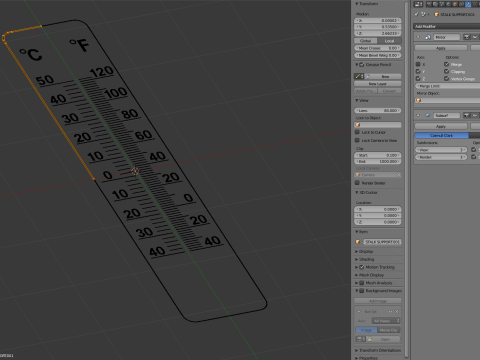480x360 pixels.
Task: Open the Render Layers properties tab icon
Action: coord(435,4)
